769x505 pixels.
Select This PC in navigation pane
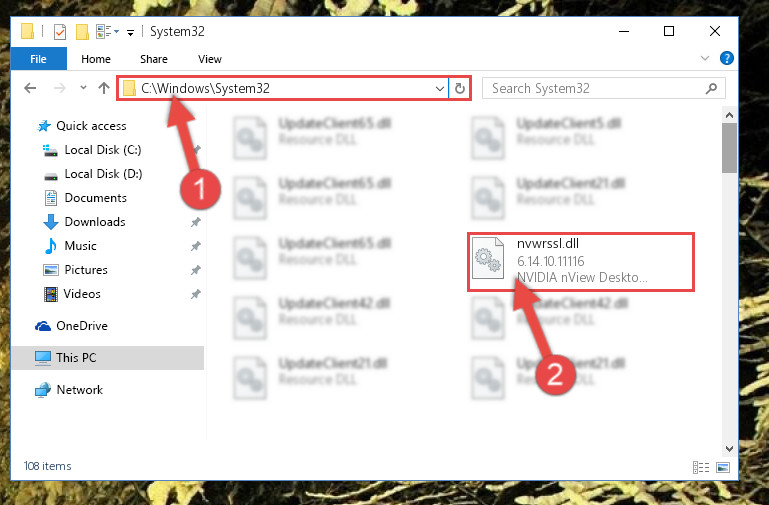(x=107, y=358)
